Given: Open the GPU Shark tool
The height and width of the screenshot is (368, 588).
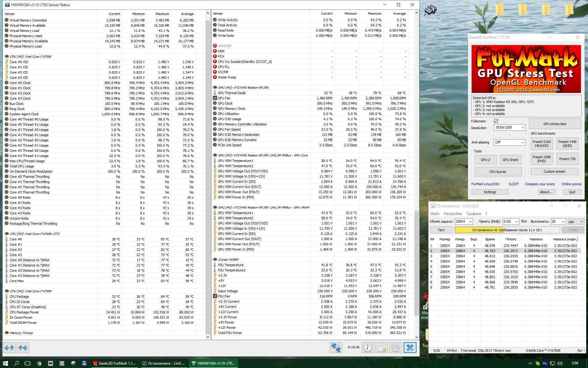Looking at the screenshot, I should [x=510, y=160].
